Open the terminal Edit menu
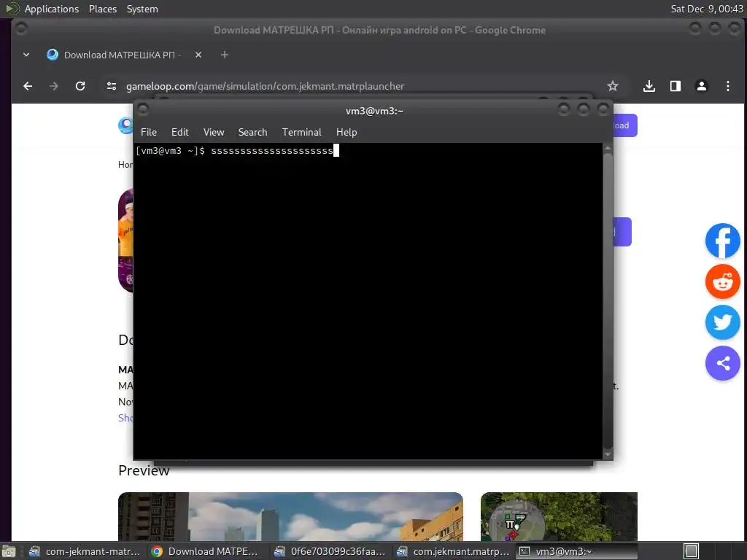 tap(179, 132)
